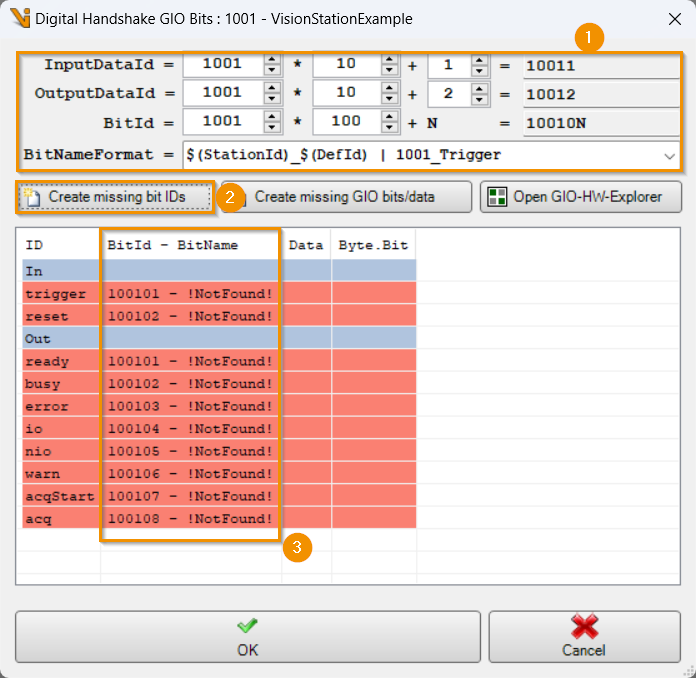
Task: Select the reset row ID cell
Action: coord(61,316)
